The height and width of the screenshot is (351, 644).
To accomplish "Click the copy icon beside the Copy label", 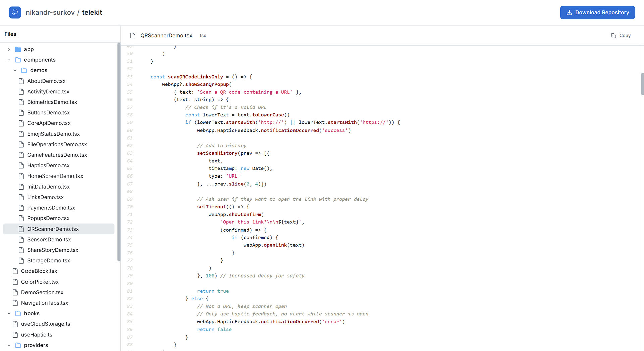I will pyautogui.click(x=613, y=35).
